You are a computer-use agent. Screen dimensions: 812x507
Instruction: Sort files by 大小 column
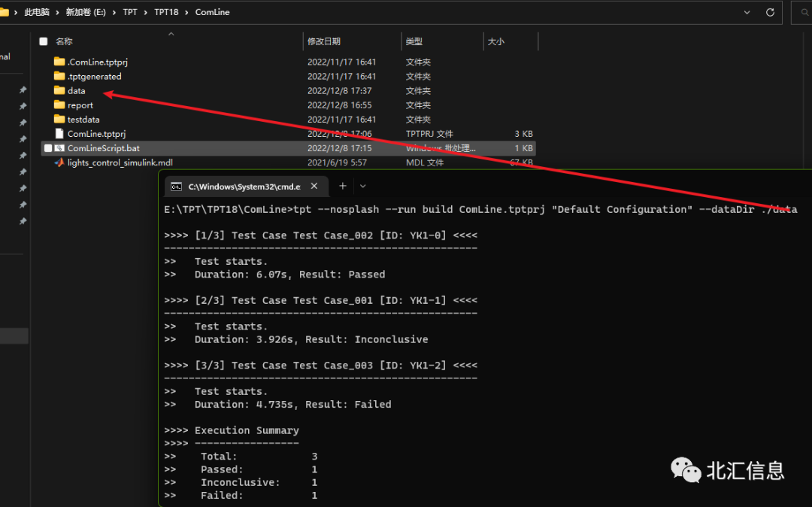(495, 41)
